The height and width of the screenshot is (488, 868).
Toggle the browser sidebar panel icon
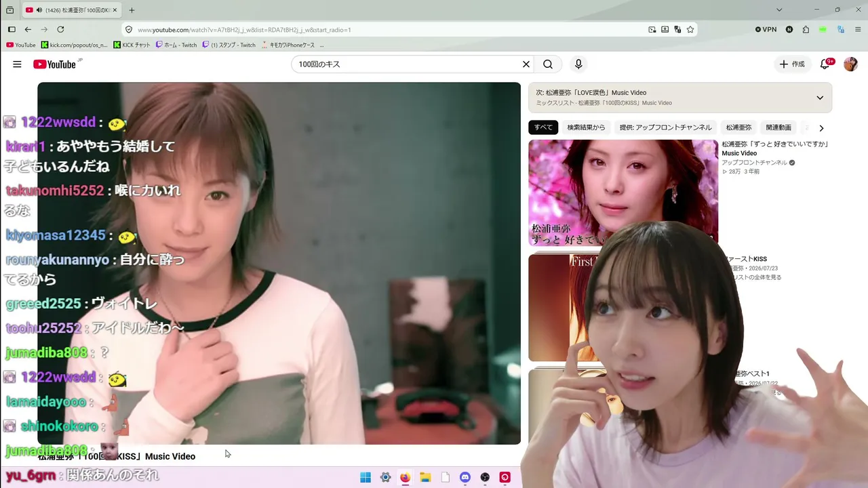click(x=12, y=30)
